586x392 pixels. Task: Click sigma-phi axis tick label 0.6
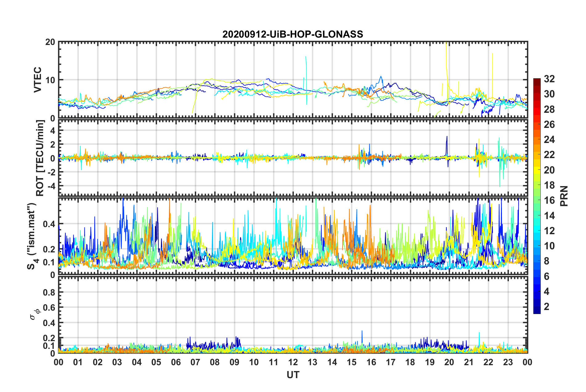pyautogui.click(x=49, y=307)
